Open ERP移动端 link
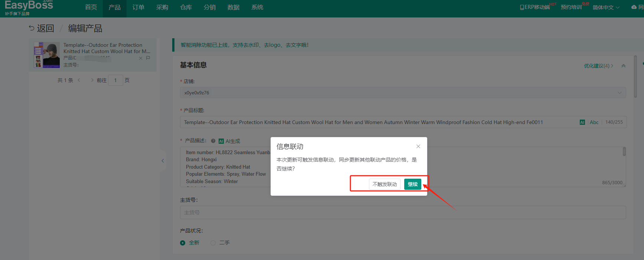The image size is (644, 260). coord(535,7)
